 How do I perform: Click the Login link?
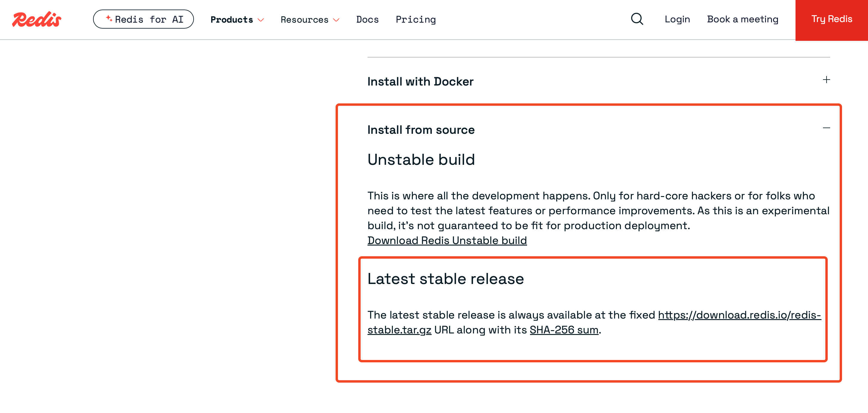[x=677, y=19]
